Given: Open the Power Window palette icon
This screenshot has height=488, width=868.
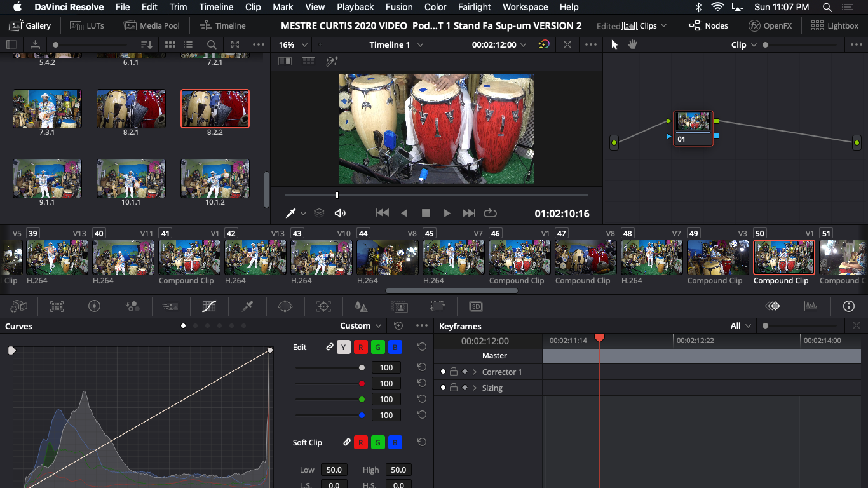Looking at the screenshot, I should 285,306.
